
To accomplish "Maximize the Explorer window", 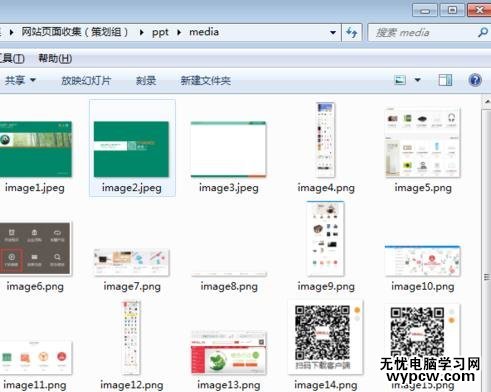I will tap(452, 10).
